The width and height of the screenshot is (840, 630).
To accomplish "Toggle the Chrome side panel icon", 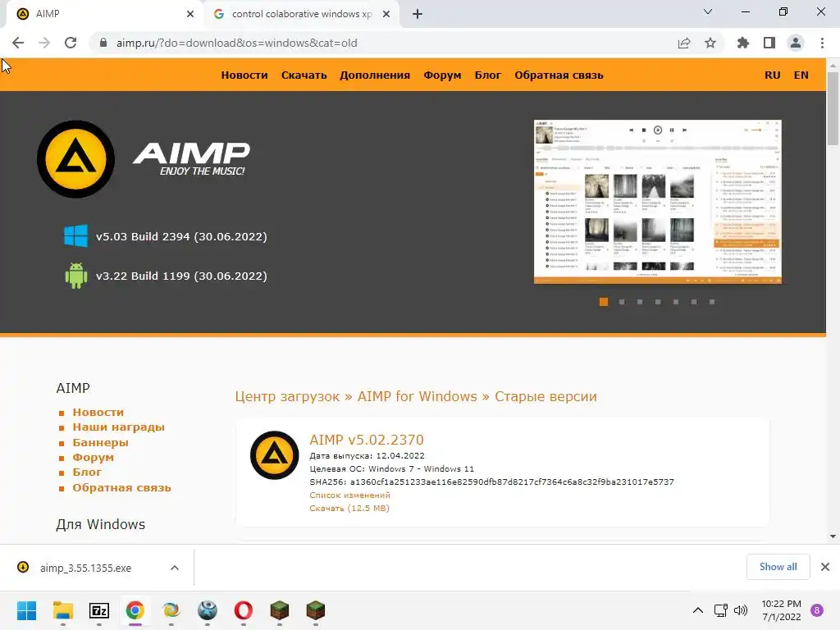I will (769, 43).
